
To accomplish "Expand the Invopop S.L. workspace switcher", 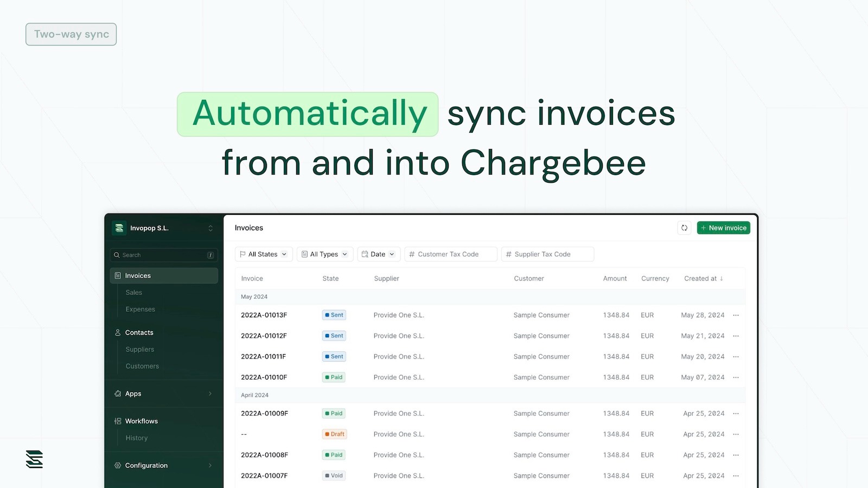I will click(x=210, y=228).
